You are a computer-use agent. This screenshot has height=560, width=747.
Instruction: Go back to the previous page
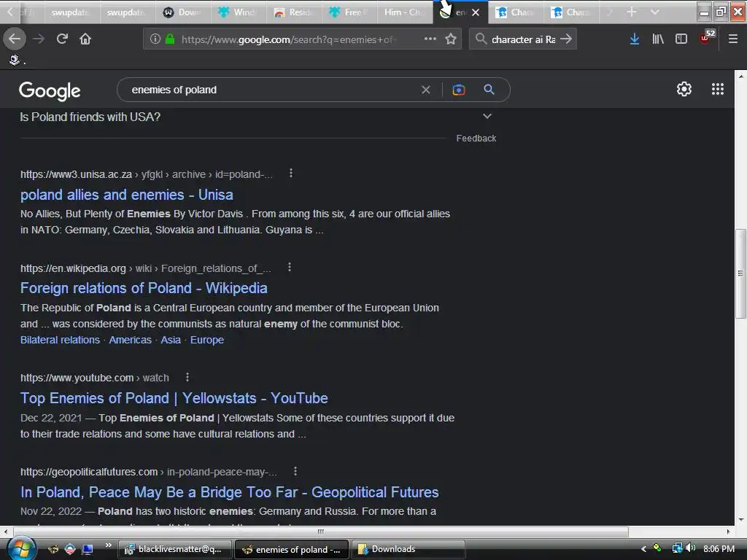click(15, 39)
